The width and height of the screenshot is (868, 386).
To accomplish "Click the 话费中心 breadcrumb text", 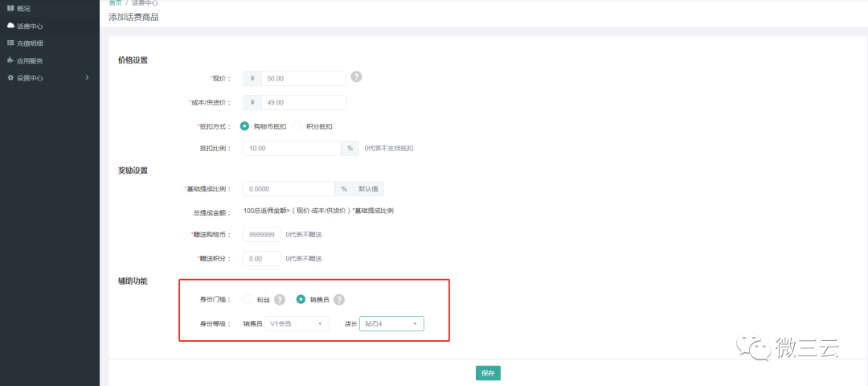I will [145, 2].
